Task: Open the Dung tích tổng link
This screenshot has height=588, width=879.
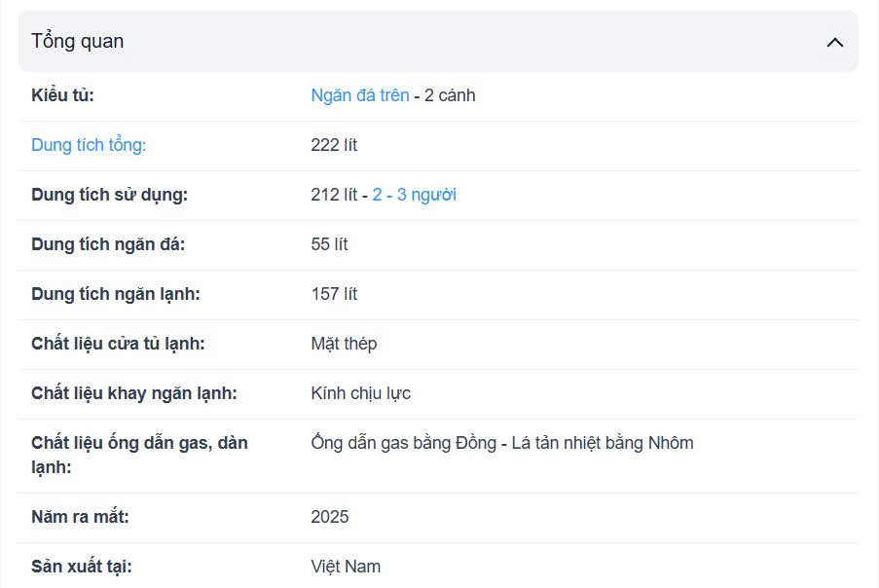Action: point(89,145)
